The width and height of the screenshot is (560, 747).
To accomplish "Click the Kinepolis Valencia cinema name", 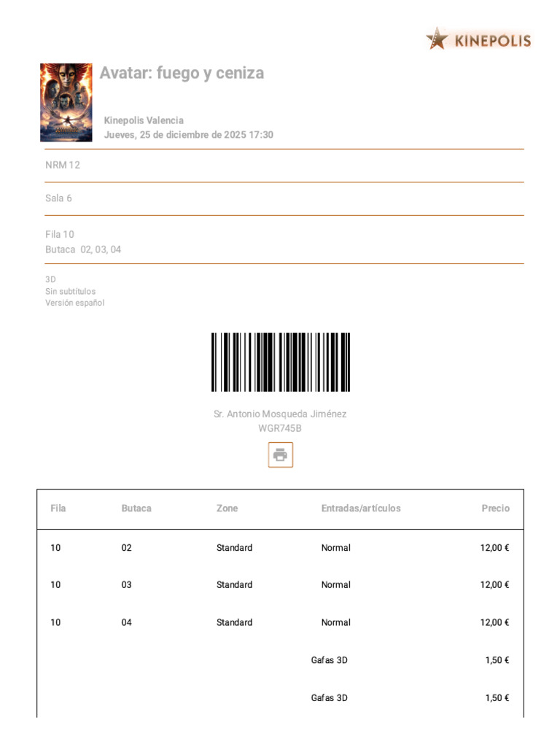I will tap(144, 120).
